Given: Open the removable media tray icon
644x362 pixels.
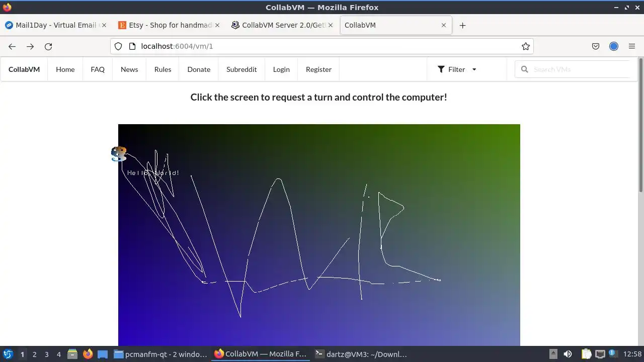Looking at the screenshot, I should pos(553,354).
